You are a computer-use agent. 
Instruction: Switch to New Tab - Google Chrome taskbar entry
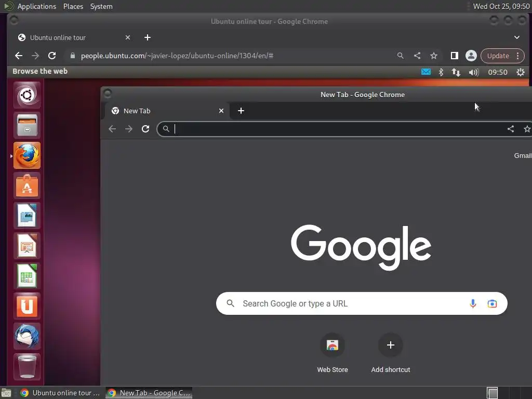pos(149,393)
